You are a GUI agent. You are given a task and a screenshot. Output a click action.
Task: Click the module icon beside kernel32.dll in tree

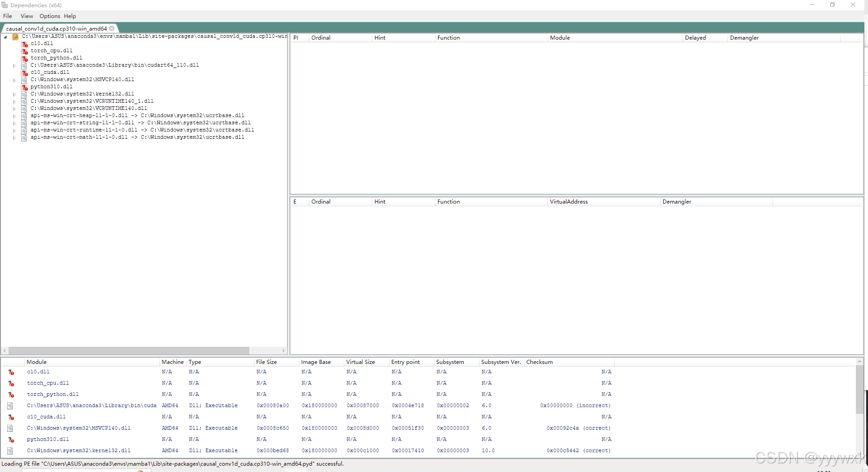(24, 95)
